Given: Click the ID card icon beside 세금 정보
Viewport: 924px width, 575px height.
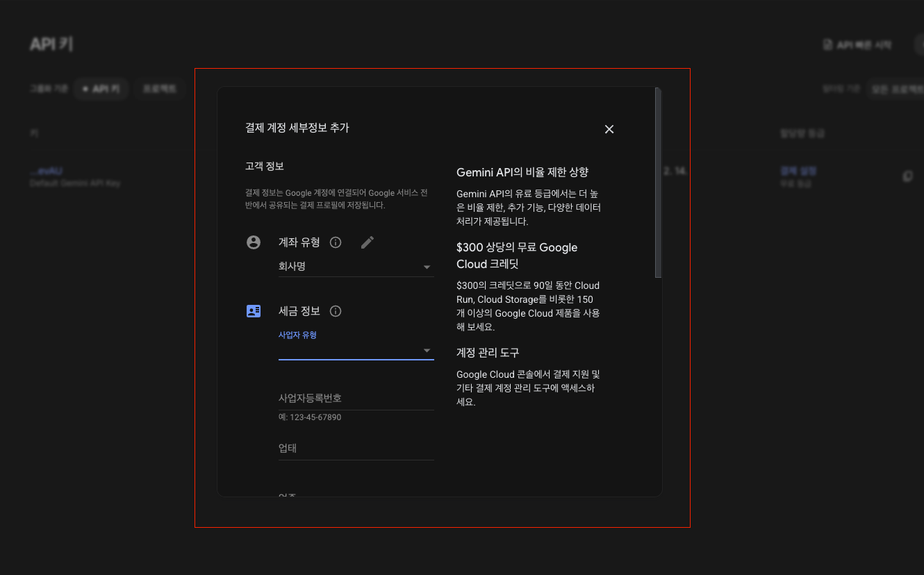Looking at the screenshot, I should [x=254, y=311].
